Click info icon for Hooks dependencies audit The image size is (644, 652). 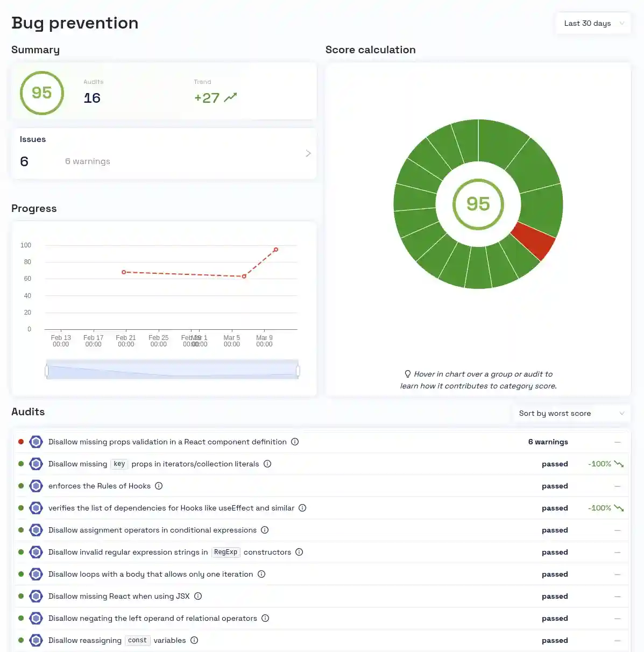[x=302, y=508]
